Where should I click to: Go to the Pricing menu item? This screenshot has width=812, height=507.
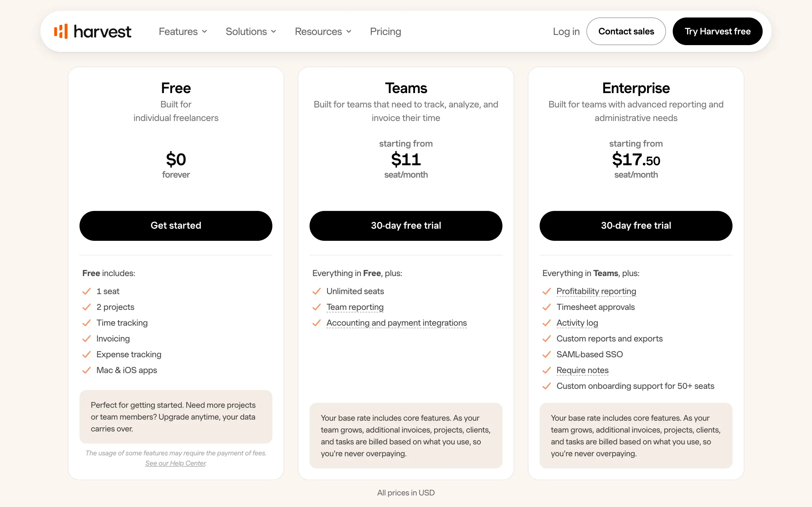(385, 32)
